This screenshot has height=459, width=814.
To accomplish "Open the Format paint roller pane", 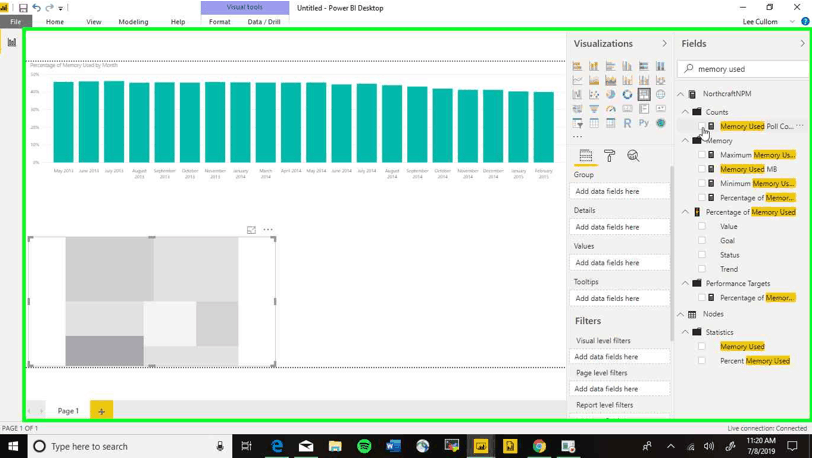I will point(609,156).
